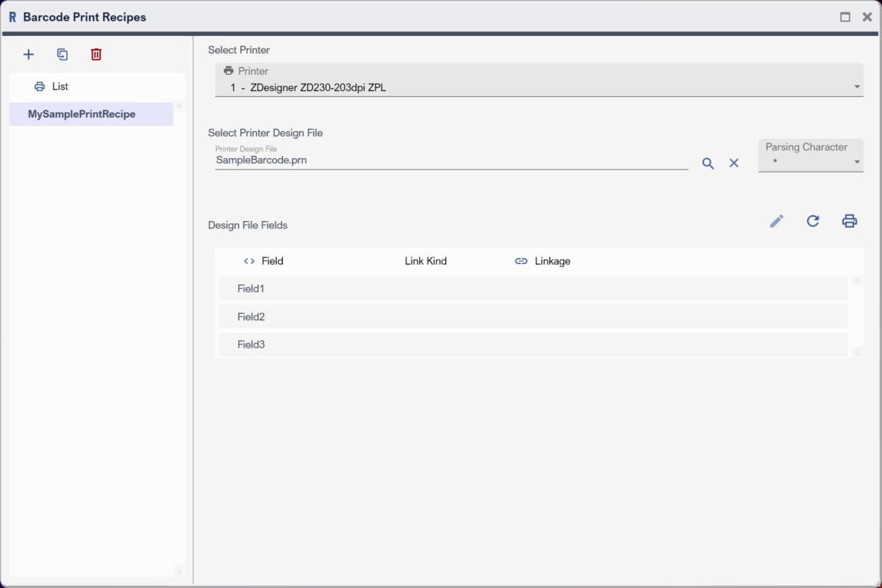Click the Linkage column header

coord(552,261)
